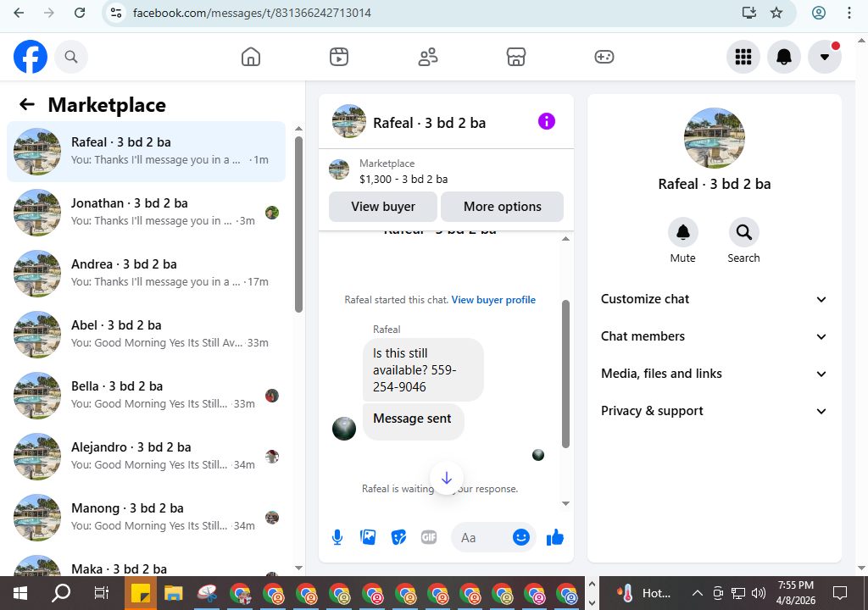The width and height of the screenshot is (868, 610).
Task: Open the Sticky Notes taskbar app
Action: (141, 593)
